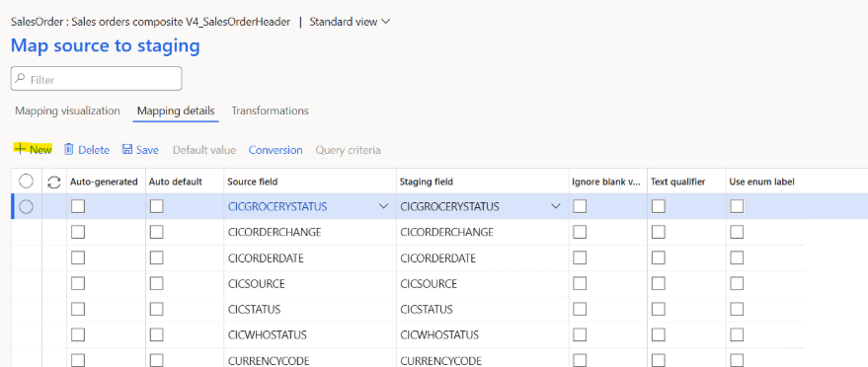Click the refresh icon in grid header
Viewport: 868px width, 367px height.
coord(53,182)
